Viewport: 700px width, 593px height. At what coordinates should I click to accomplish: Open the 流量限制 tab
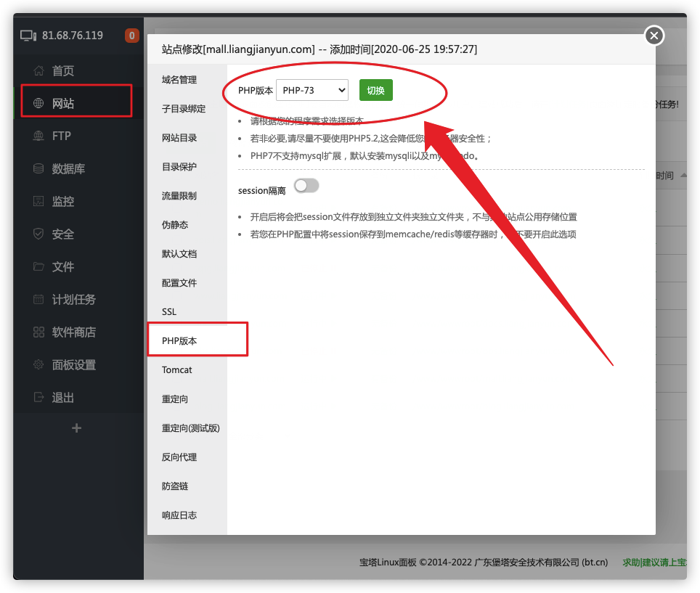coord(179,196)
